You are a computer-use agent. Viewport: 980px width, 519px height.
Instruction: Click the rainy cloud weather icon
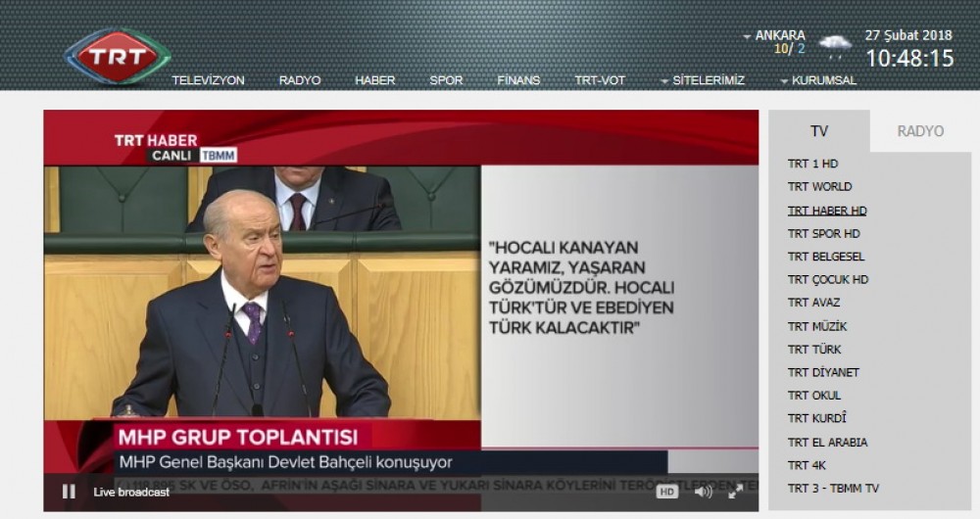pos(835,44)
